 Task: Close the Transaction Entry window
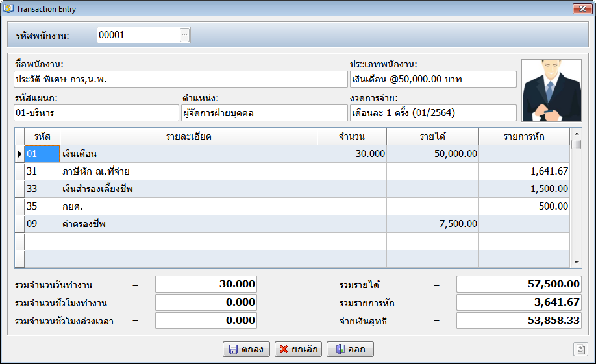pos(580,8)
